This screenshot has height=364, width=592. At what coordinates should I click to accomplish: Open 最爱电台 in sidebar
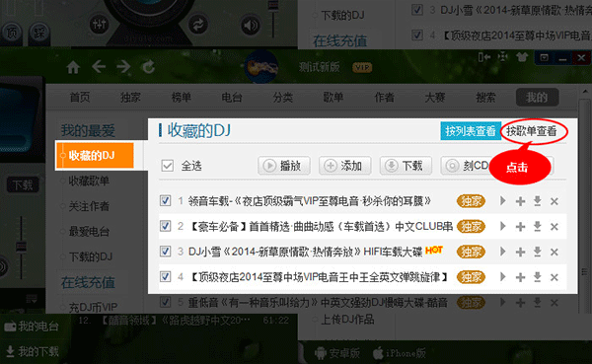[89, 232]
